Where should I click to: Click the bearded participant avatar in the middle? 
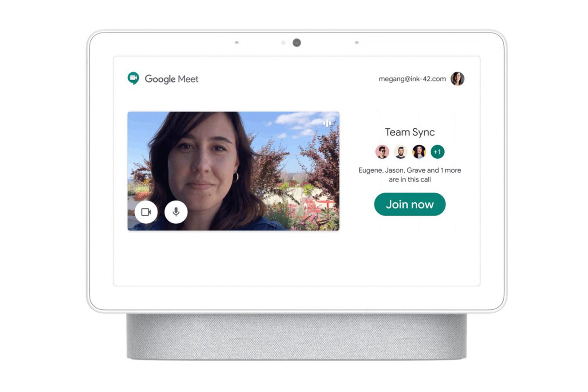pos(400,151)
